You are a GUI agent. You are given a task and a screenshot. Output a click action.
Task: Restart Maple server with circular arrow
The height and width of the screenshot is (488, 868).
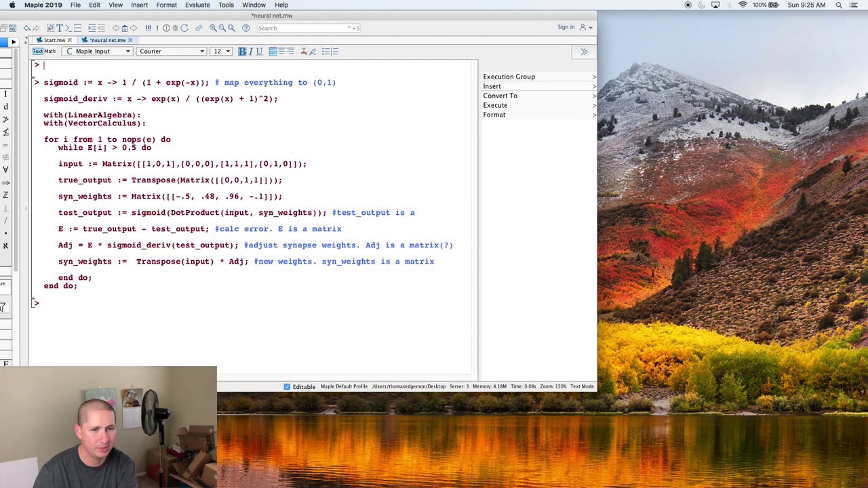pos(184,28)
